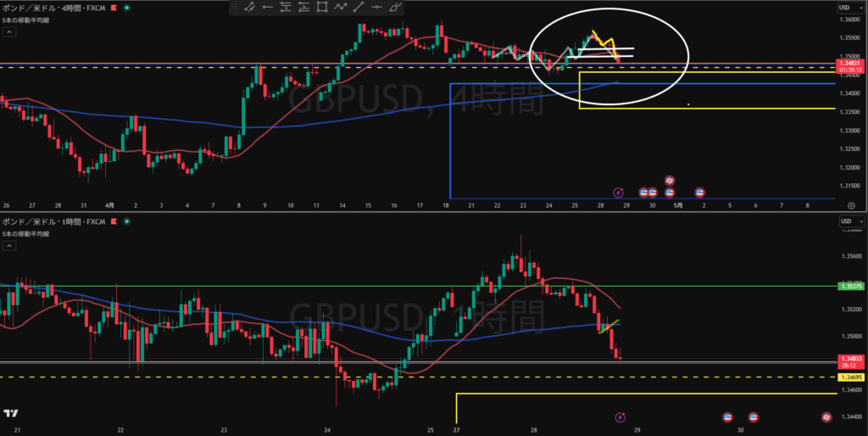Choose the long position tool

(286, 7)
